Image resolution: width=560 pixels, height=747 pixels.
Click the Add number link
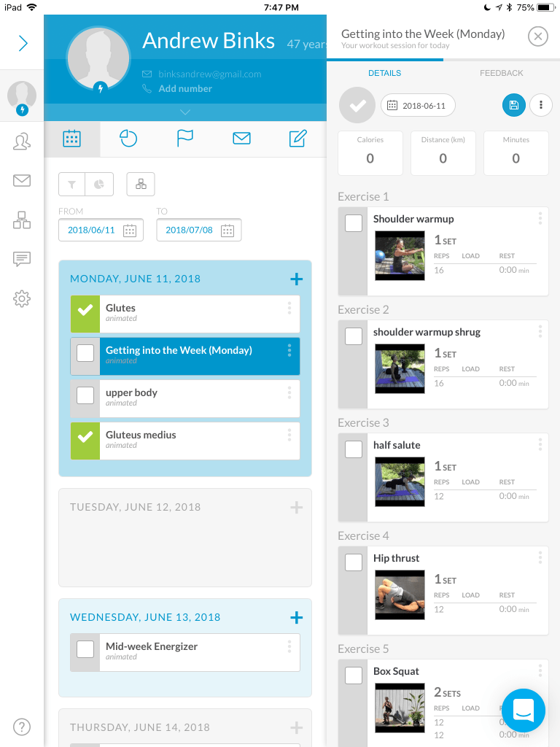[185, 88]
